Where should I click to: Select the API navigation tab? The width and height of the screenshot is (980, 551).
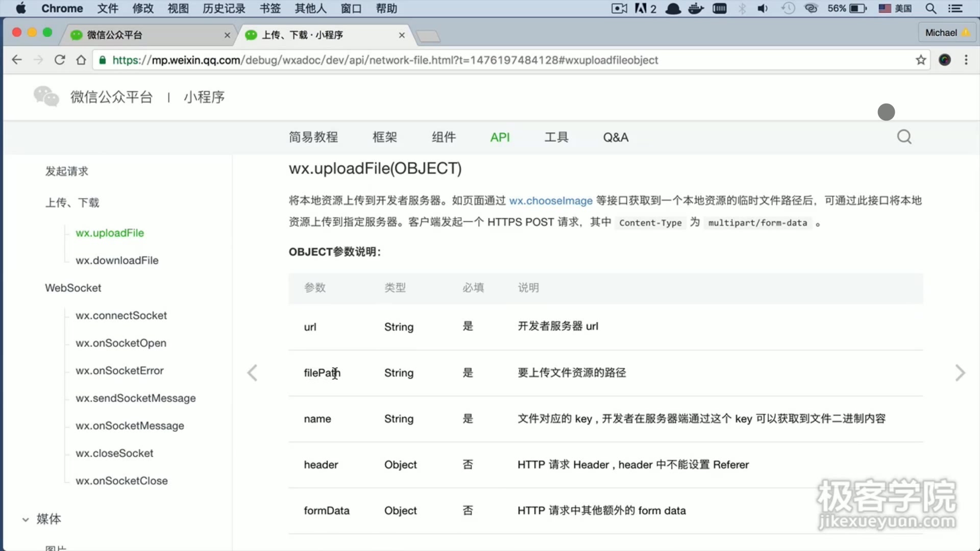pos(500,137)
